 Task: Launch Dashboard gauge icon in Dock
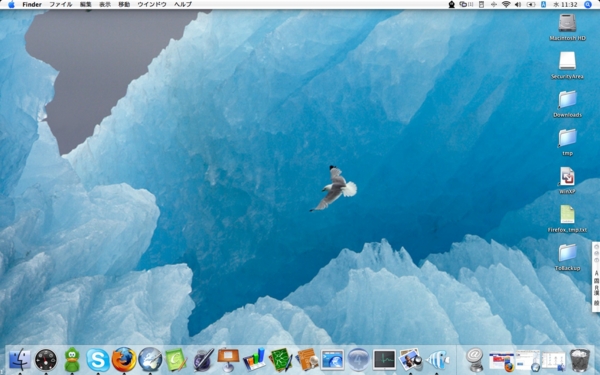pos(46,360)
